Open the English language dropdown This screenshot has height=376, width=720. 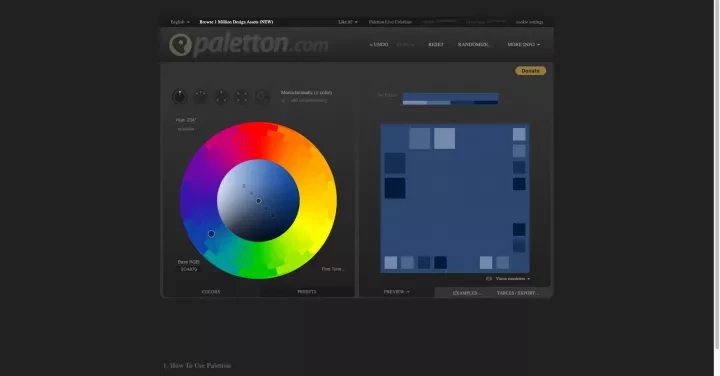(180, 22)
